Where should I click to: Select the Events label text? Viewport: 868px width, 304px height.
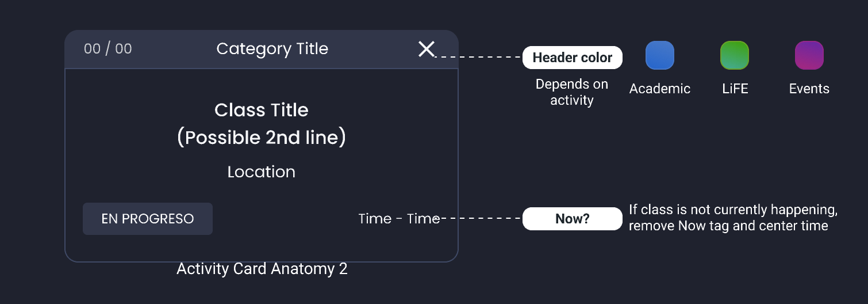point(809,89)
